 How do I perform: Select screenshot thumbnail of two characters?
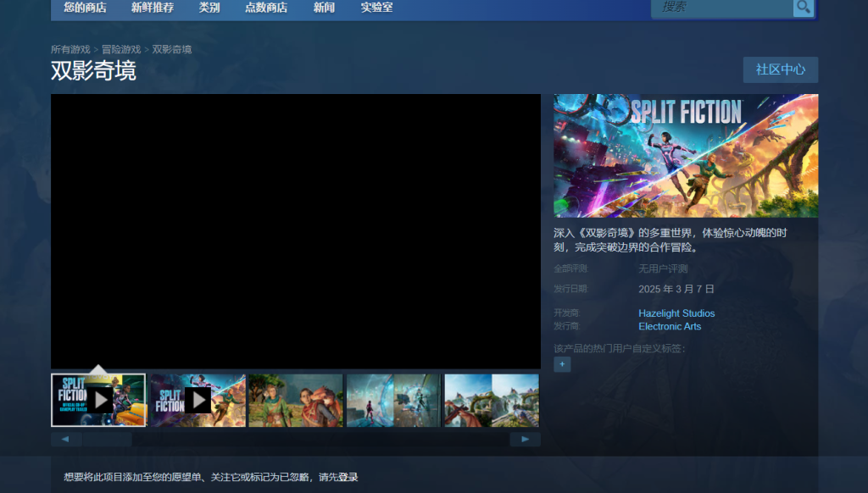click(x=296, y=400)
